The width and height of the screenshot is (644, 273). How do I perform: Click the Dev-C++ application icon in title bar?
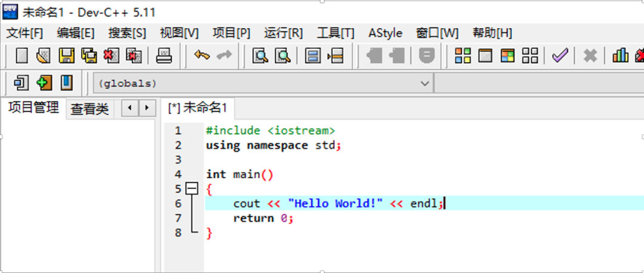click(x=10, y=13)
